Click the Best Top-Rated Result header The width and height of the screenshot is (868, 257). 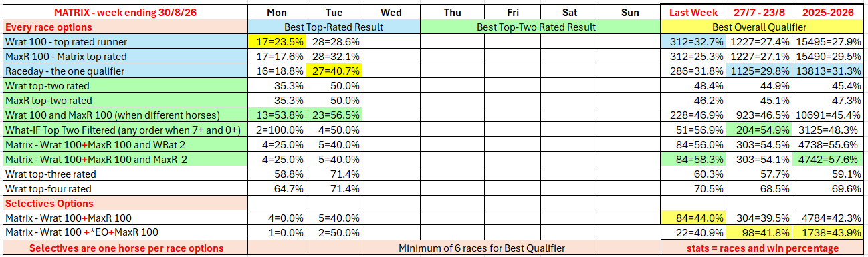(x=334, y=27)
